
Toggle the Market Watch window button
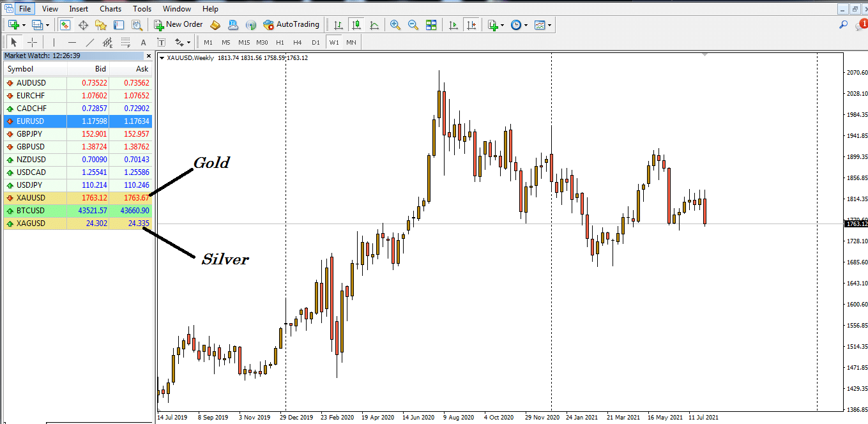tap(65, 25)
